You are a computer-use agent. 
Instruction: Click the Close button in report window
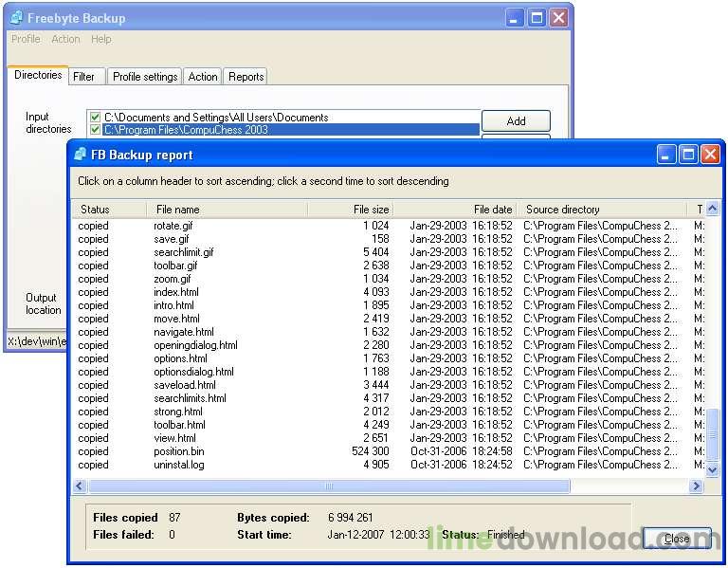677,539
